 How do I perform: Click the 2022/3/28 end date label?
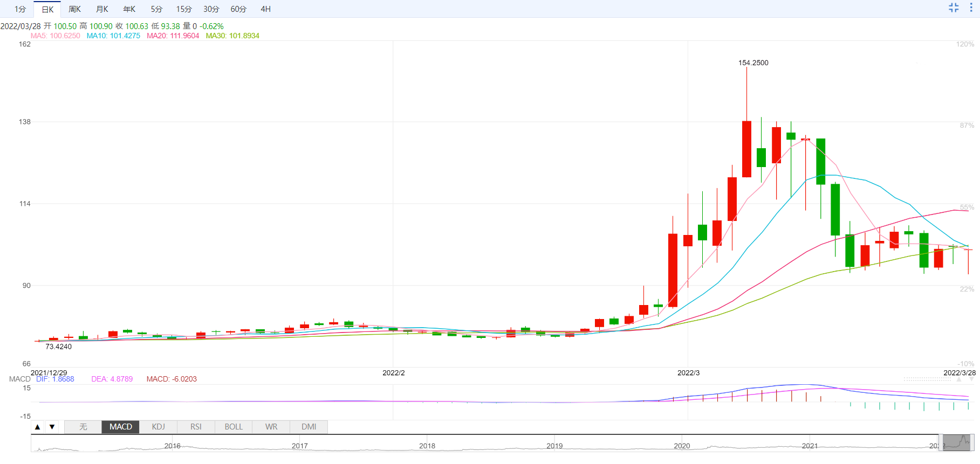[960, 372]
